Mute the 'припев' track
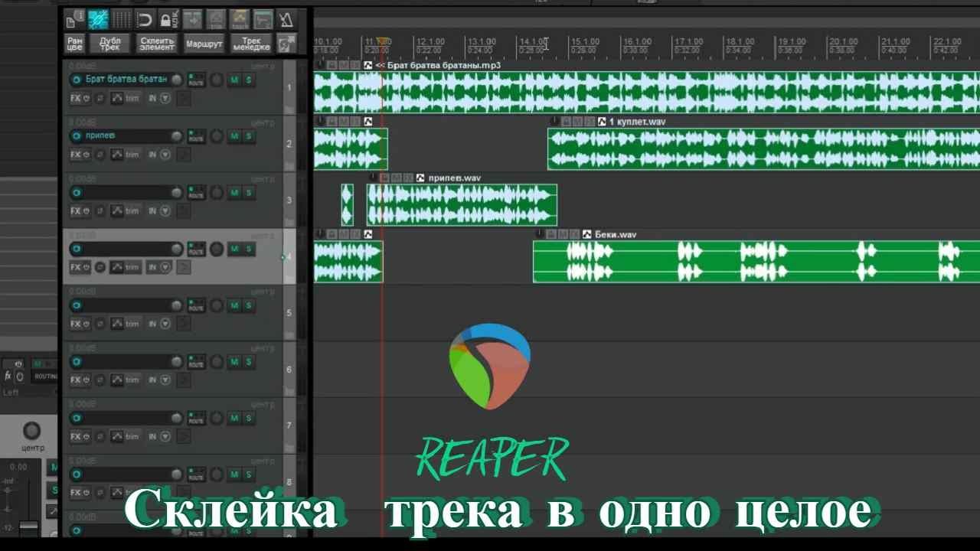The height and width of the screenshot is (551, 980). tap(234, 136)
